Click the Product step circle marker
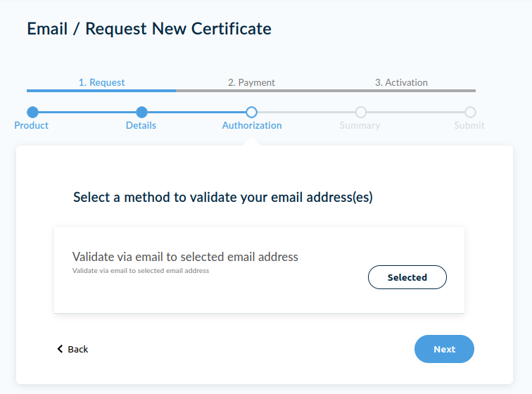 pos(32,112)
